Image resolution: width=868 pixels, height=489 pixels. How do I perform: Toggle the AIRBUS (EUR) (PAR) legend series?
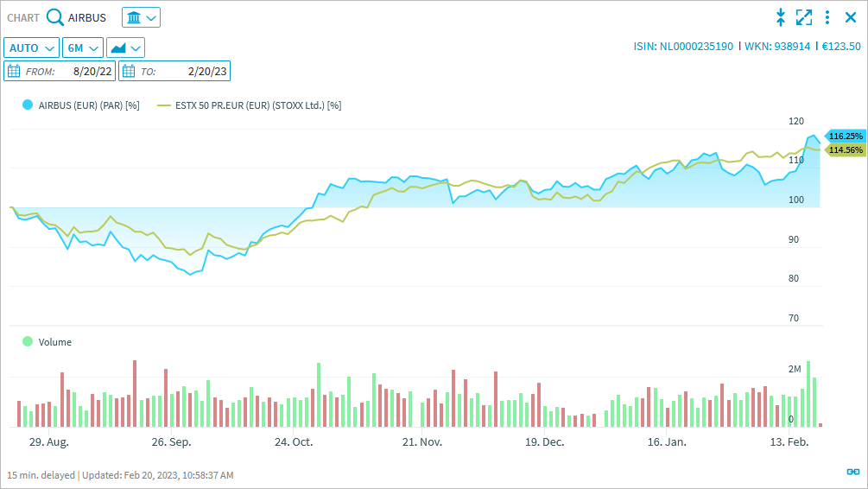point(76,105)
